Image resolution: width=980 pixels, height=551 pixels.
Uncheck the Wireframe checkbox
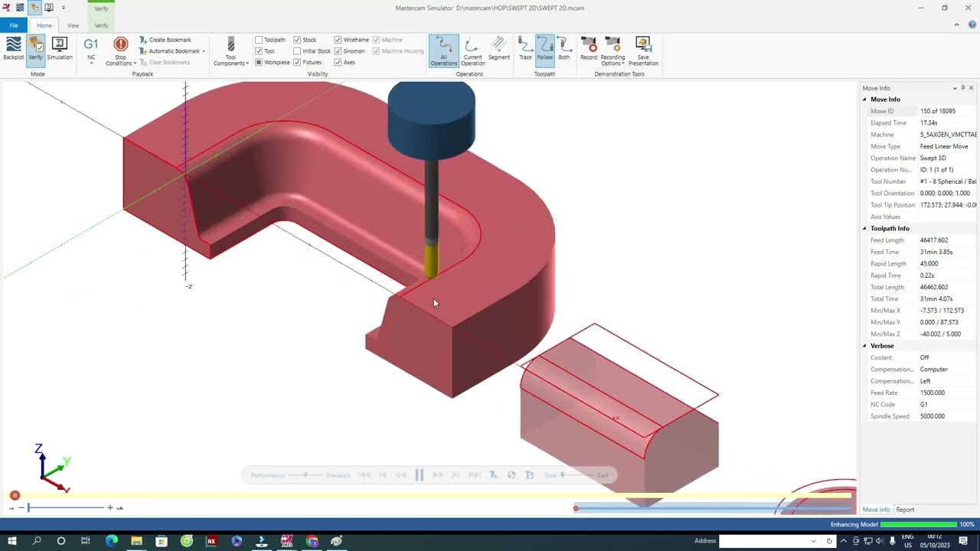click(338, 40)
